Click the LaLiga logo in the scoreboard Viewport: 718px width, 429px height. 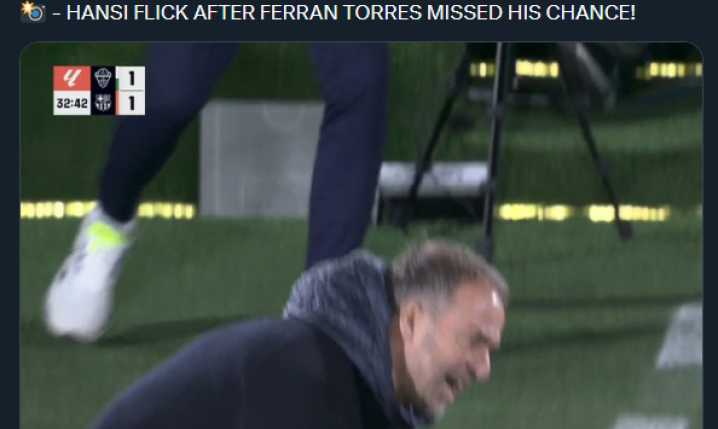coord(72,78)
